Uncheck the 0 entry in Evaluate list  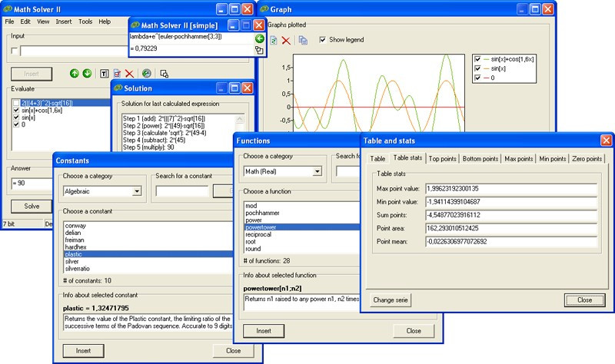[x=16, y=124]
